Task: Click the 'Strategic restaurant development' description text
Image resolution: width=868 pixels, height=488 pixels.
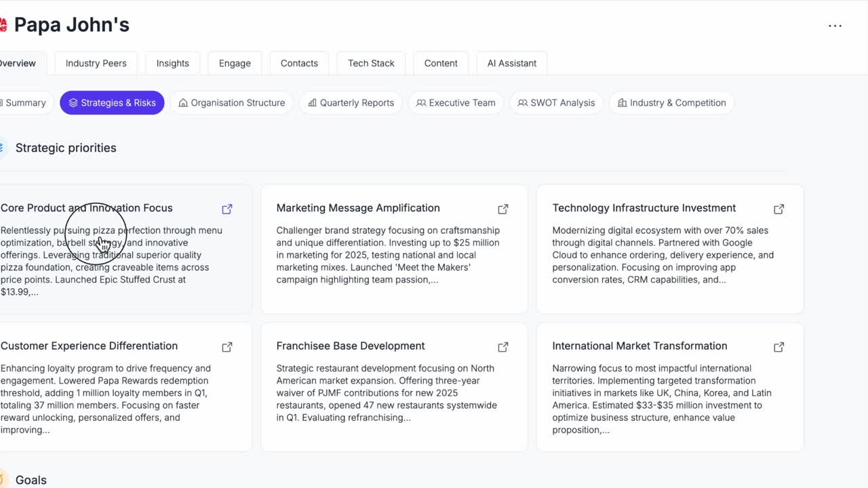Action: click(x=387, y=393)
